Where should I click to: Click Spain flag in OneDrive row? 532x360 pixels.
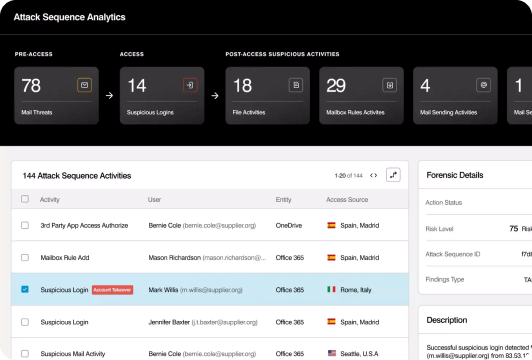[x=331, y=225]
